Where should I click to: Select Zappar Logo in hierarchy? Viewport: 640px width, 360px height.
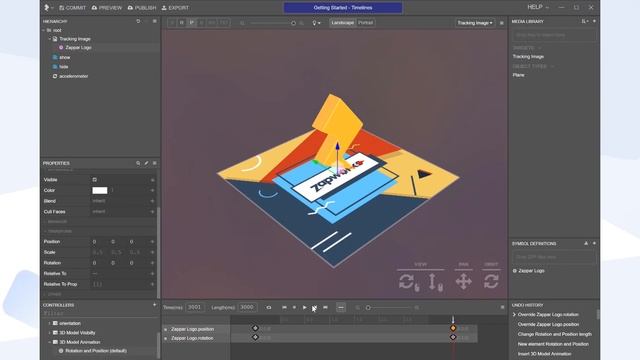tap(78, 48)
